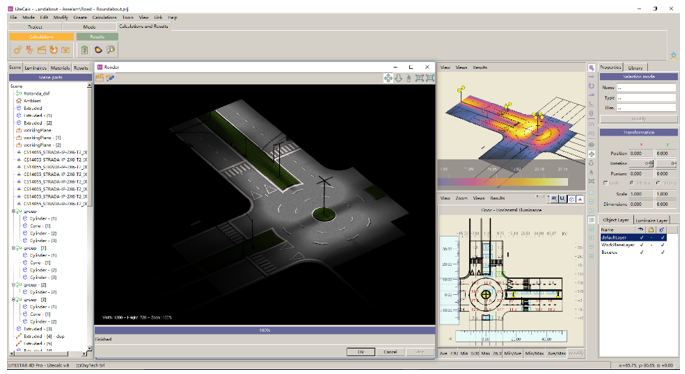Collapse the 'group - [2]' tree node

(x=14, y=284)
